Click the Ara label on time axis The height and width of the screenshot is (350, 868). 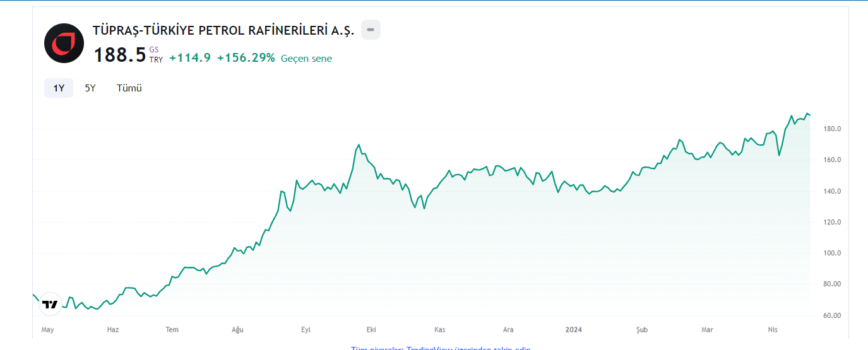pos(508,330)
